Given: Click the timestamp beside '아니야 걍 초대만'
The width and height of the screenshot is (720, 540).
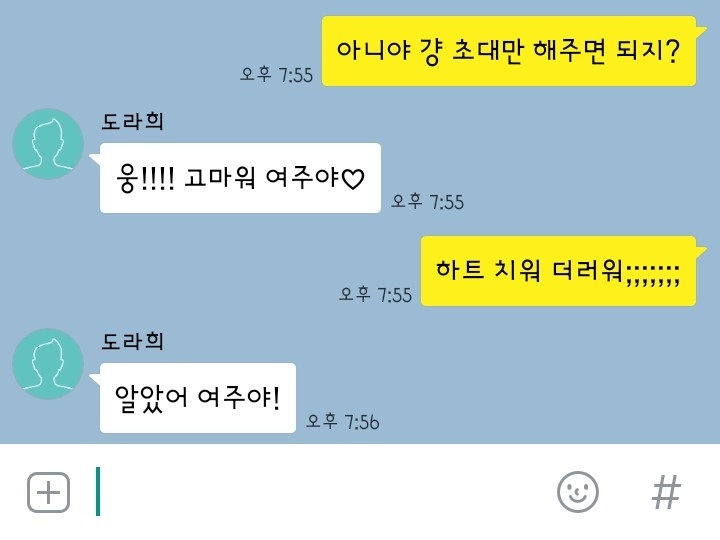Looking at the screenshot, I should point(276,74).
